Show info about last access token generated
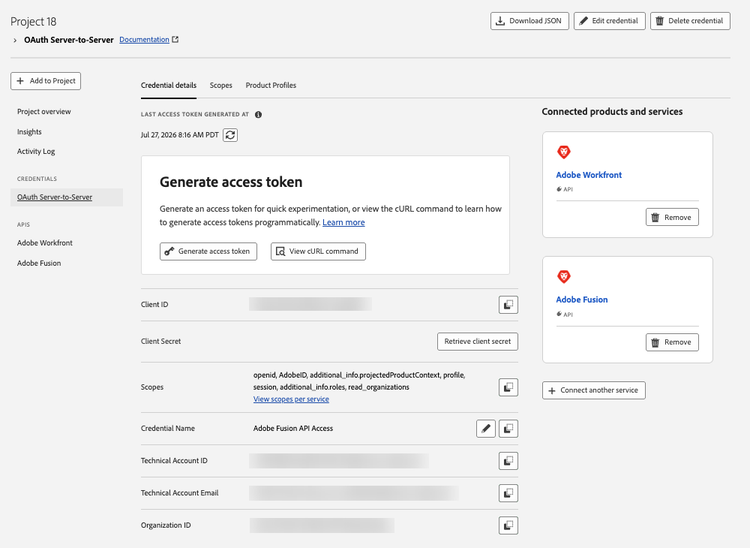 point(258,114)
